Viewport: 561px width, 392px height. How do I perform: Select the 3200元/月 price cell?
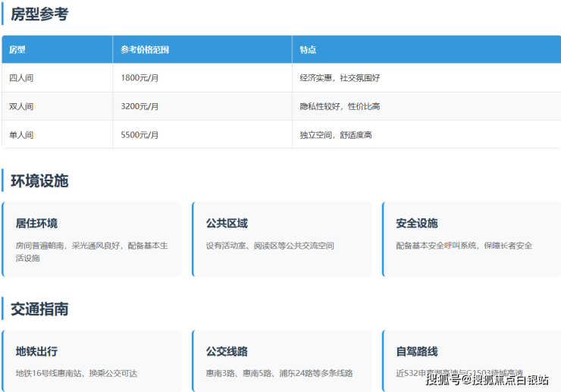point(139,106)
